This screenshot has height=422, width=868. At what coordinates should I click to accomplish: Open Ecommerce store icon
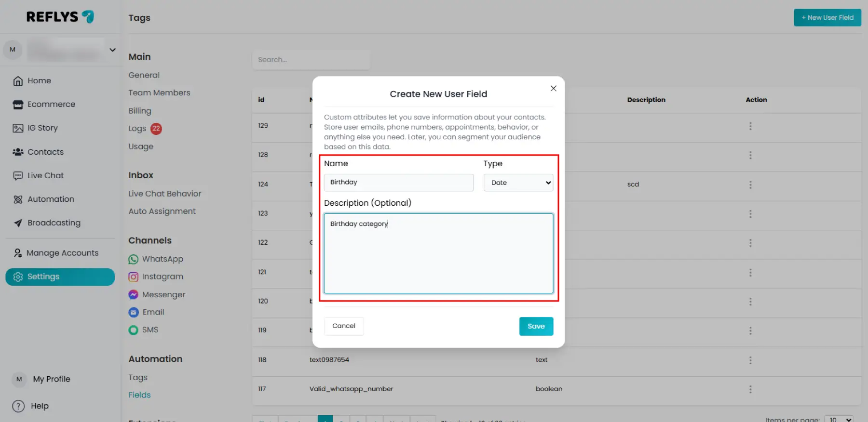18,105
